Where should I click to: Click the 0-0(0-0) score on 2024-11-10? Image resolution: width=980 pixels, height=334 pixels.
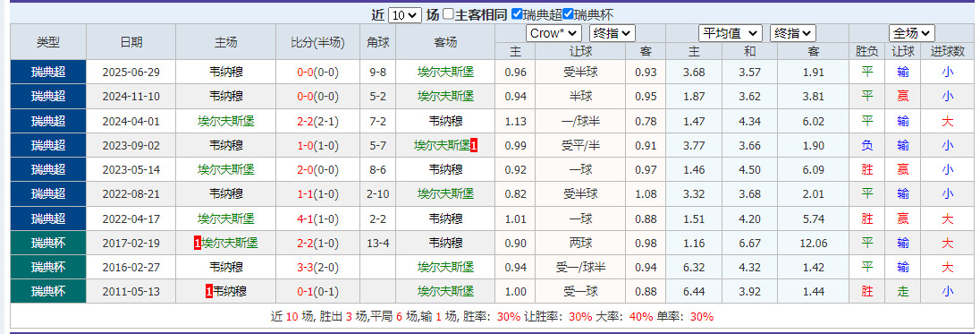317,97
